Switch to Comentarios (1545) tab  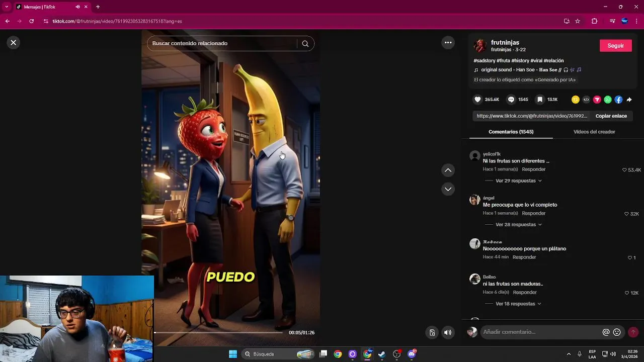click(x=511, y=132)
